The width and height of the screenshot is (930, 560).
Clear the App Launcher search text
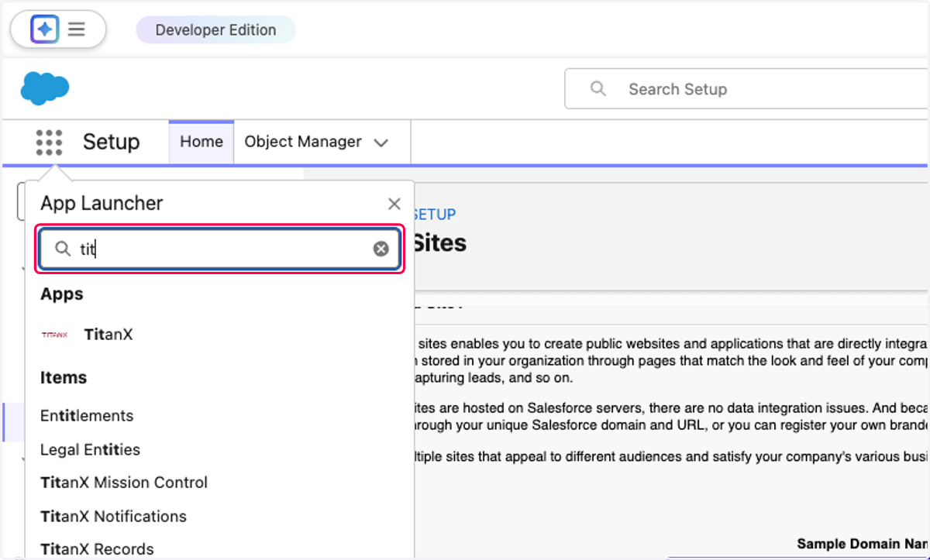click(381, 249)
